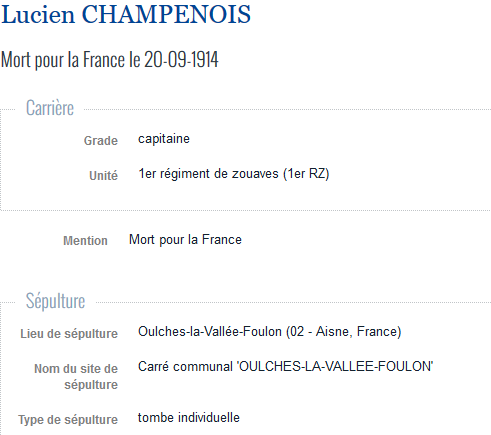Click the Sépulture section title

click(x=56, y=301)
